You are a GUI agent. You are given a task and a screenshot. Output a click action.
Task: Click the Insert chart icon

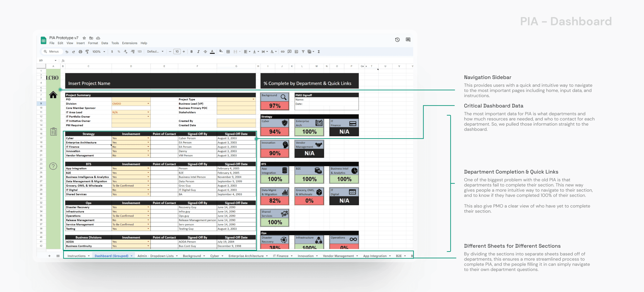[x=296, y=52]
